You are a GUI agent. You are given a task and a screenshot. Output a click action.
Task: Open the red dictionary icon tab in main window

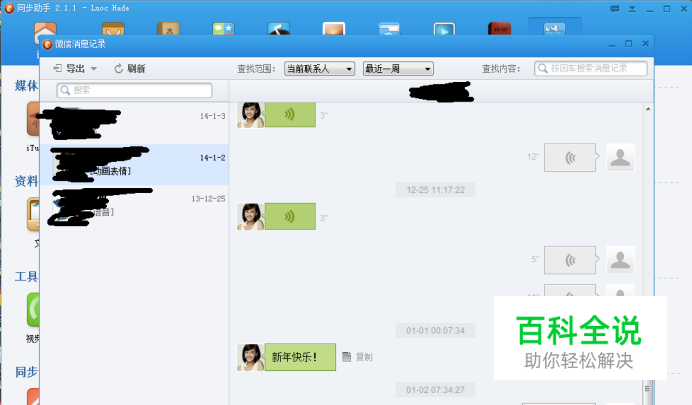click(499, 29)
